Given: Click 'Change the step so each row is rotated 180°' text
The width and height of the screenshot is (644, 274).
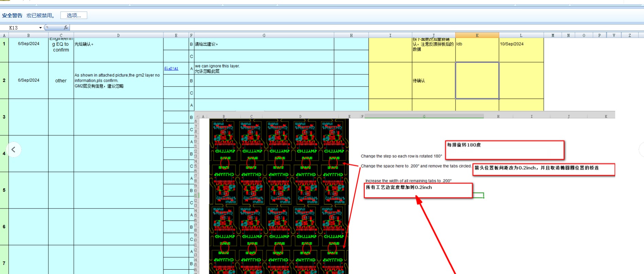Looking at the screenshot, I should [x=401, y=156].
